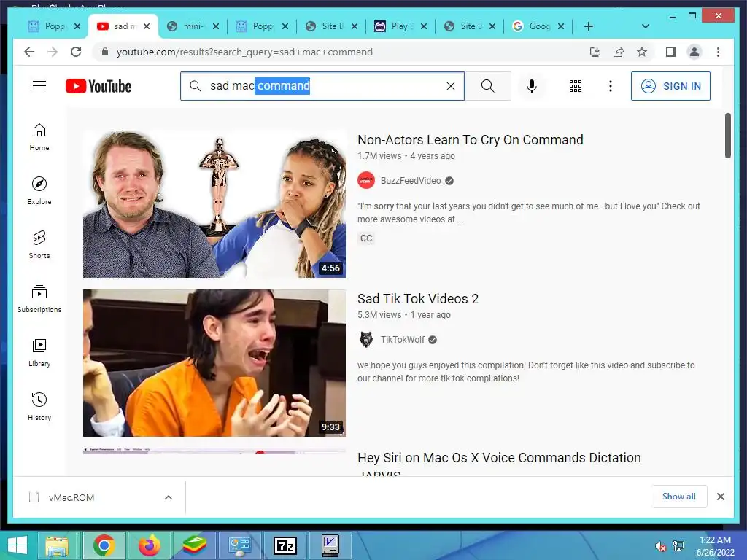
Task: Click the magnifier search button
Action: tap(487, 86)
